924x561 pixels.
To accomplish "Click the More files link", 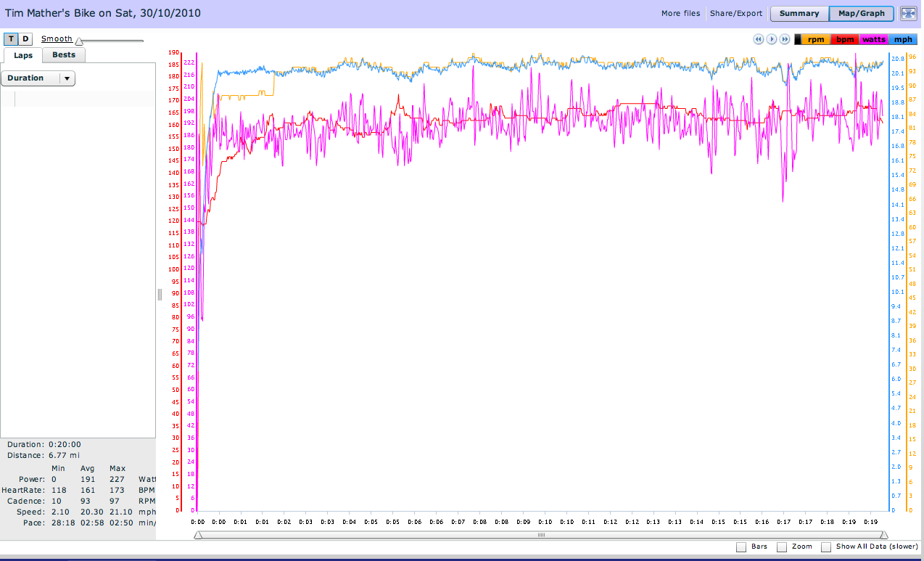I will (x=680, y=13).
